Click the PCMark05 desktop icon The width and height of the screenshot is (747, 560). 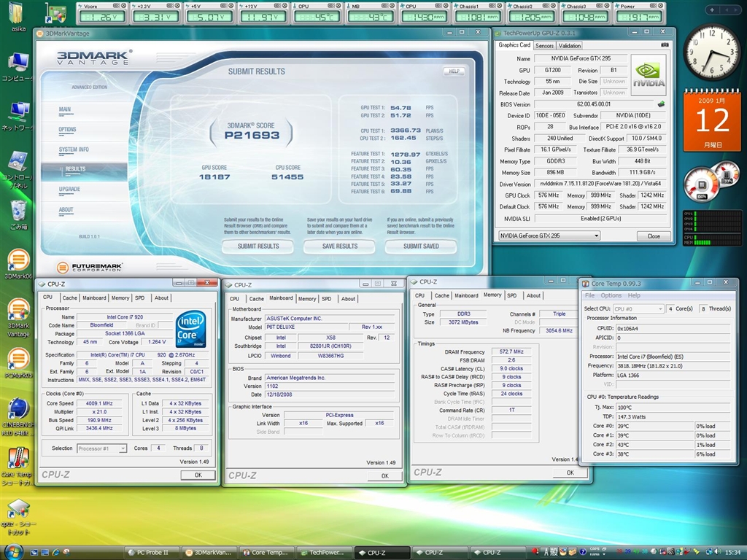coord(18,359)
